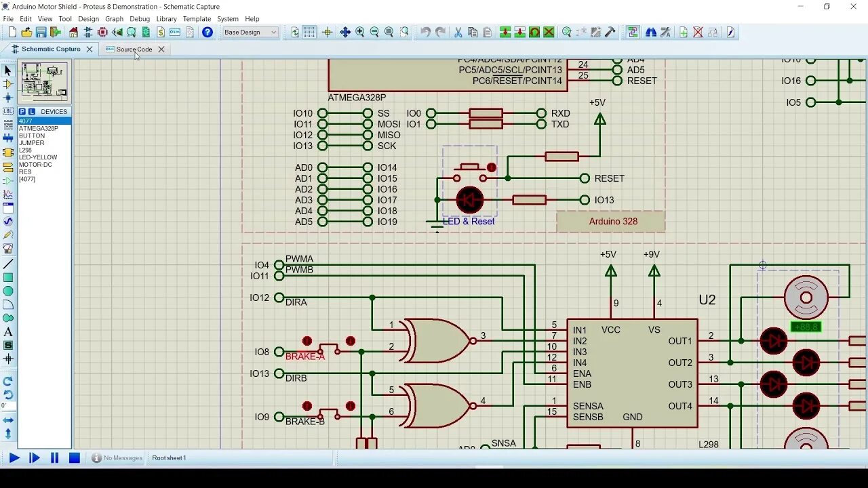Image resolution: width=868 pixels, height=488 pixels.
Task: Open the make device hammer icon
Action: point(610,33)
